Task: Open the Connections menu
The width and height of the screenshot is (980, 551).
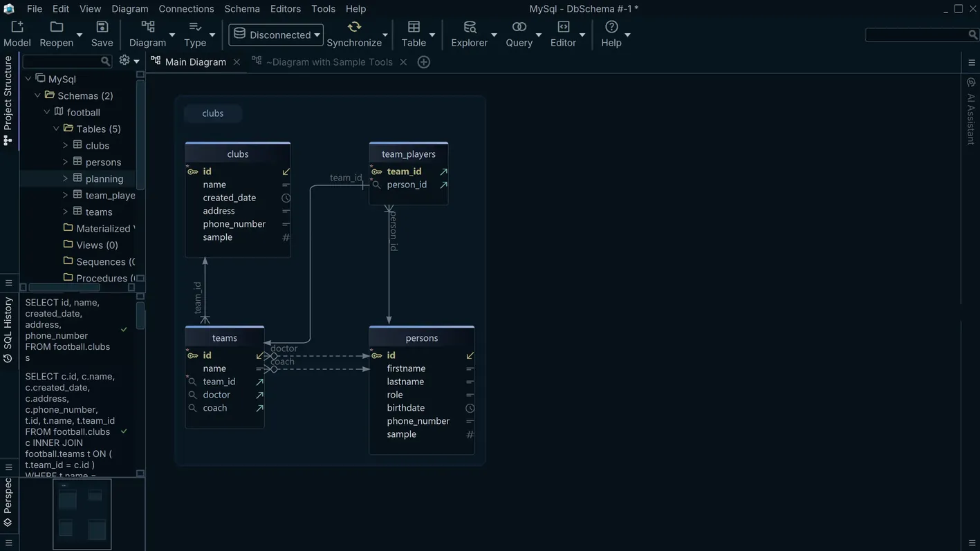Action: pyautogui.click(x=185, y=8)
